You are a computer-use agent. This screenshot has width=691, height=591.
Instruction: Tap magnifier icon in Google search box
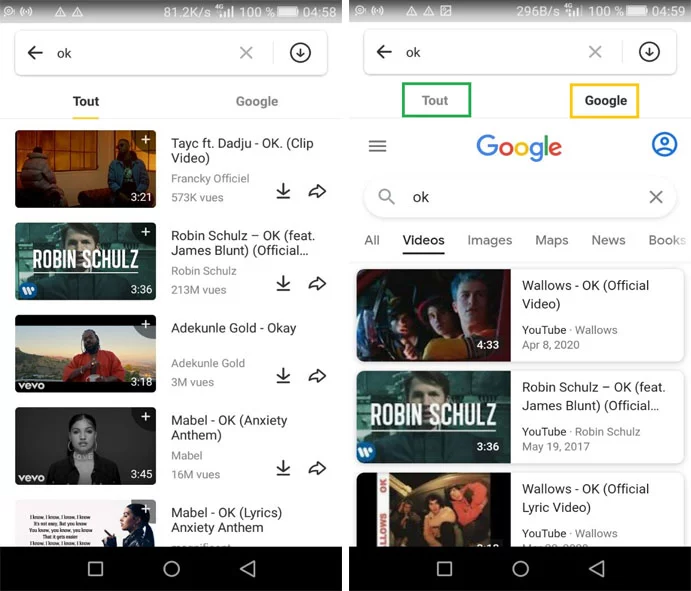click(386, 197)
